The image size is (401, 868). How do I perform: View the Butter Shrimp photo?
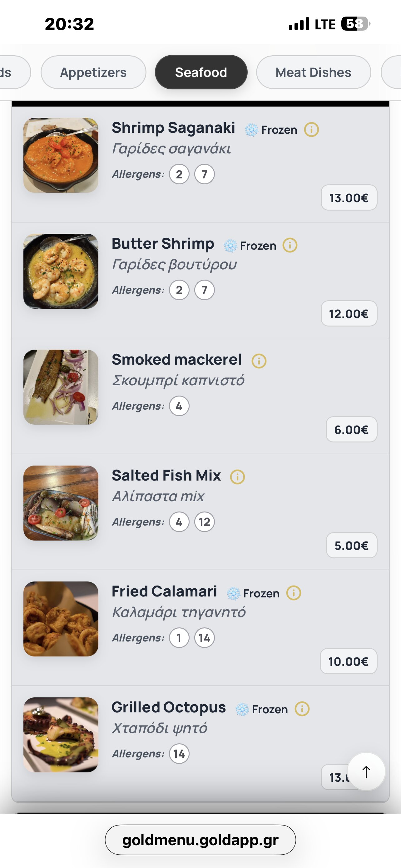[61, 271]
